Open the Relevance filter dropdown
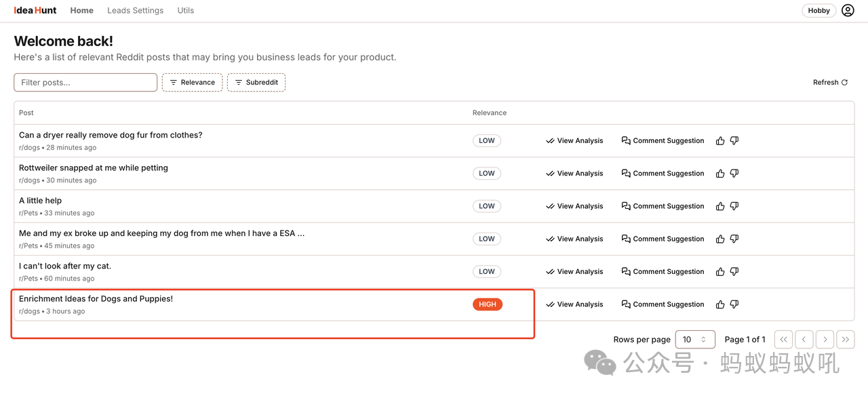This screenshot has width=868, height=398. click(x=193, y=83)
